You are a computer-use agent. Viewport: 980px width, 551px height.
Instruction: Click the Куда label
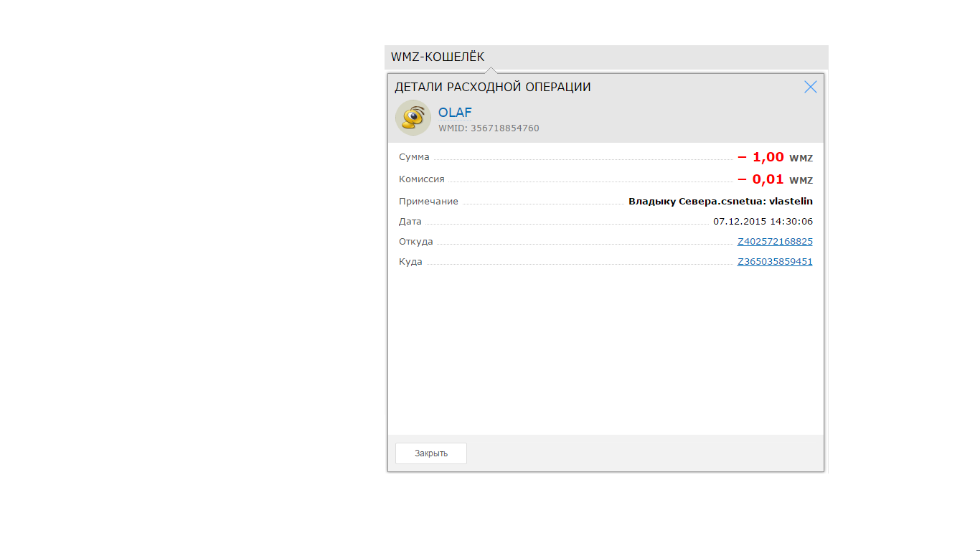coord(410,262)
